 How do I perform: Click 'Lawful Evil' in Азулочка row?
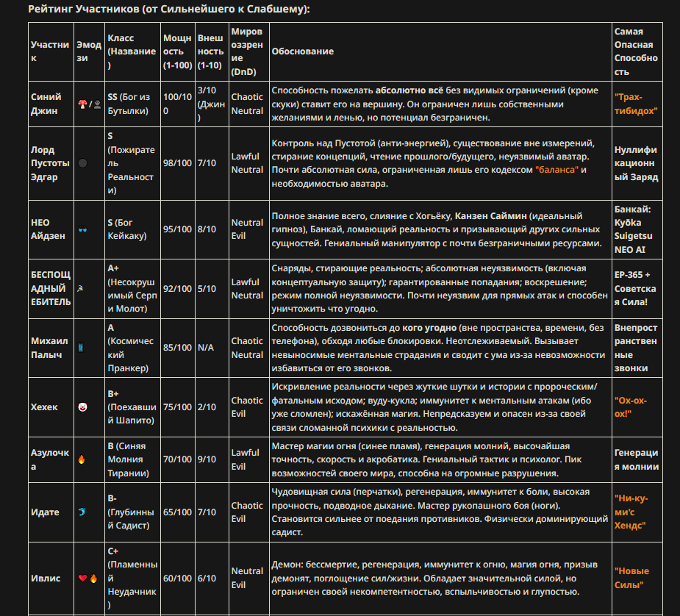point(245,459)
